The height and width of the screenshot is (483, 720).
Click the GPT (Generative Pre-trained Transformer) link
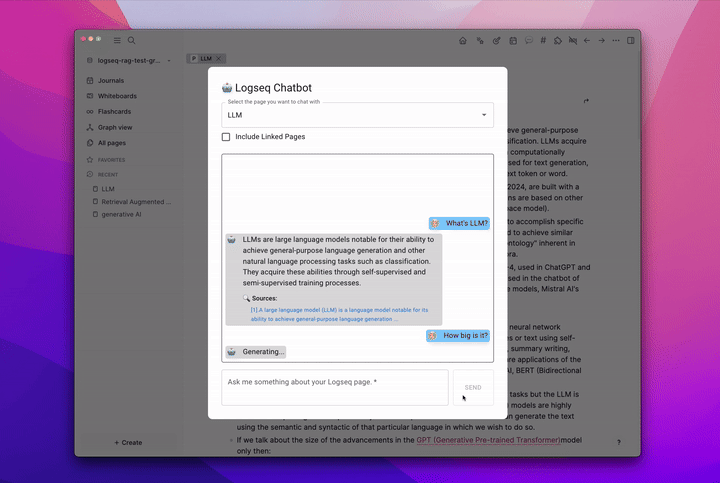488,440
